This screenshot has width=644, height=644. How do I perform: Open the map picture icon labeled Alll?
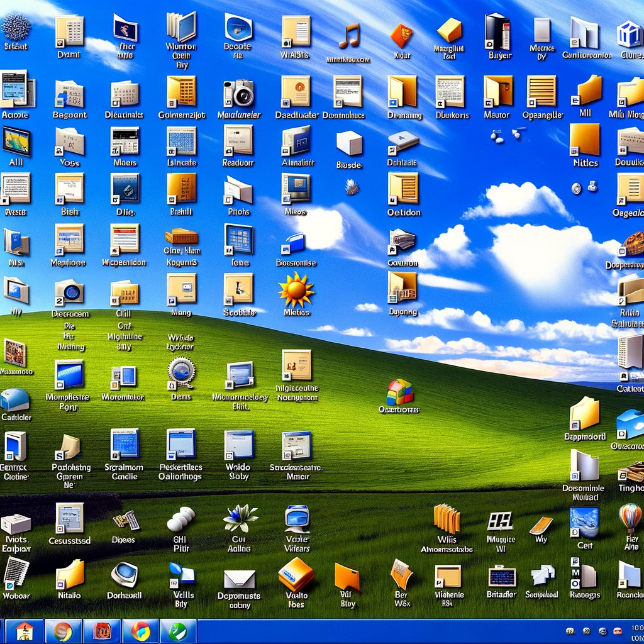16,142
